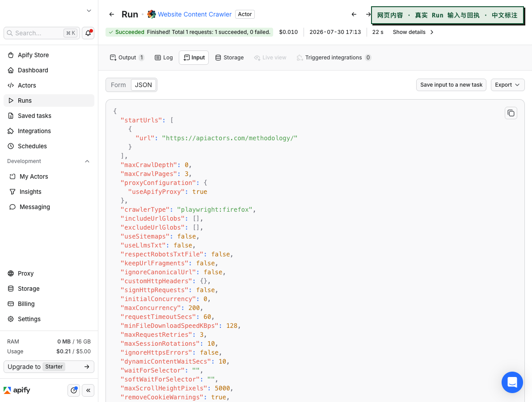Click the Proxy globe icon

click(x=11, y=273)
